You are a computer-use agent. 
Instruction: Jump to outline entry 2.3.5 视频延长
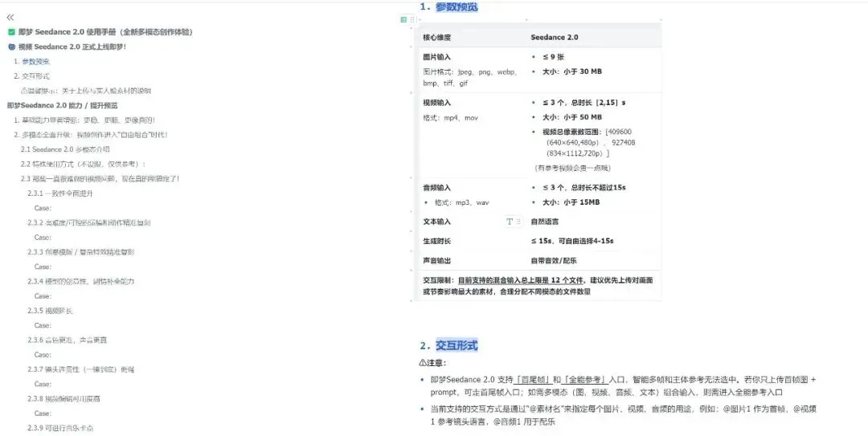[x=51, y=311]
